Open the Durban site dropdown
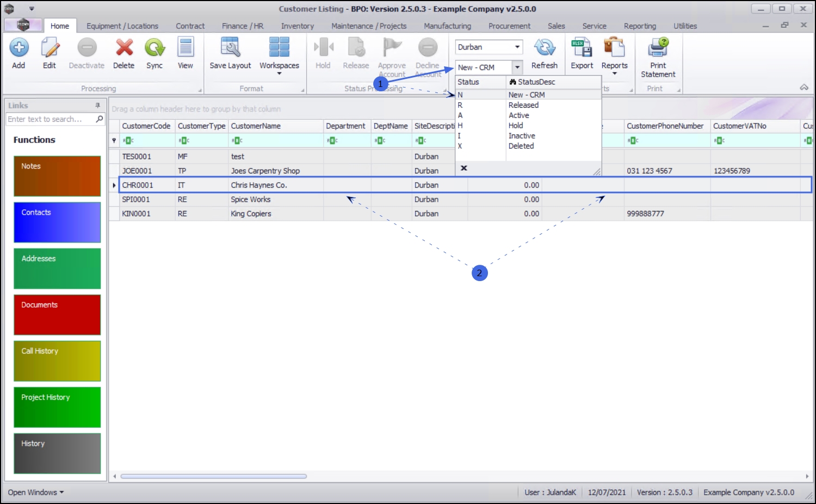Viewport: 816px width, 504px height. (x=517, y=47)
